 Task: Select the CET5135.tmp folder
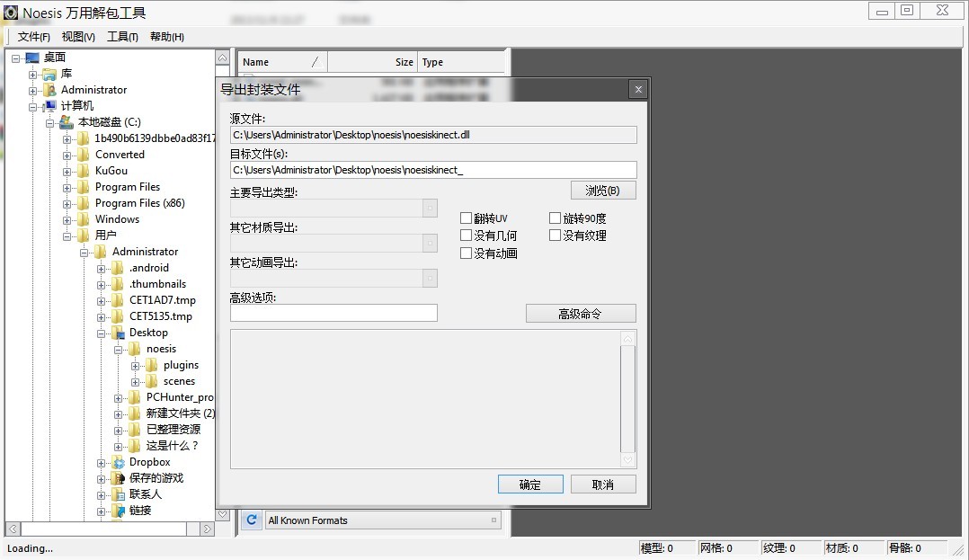tap(161, 316)
